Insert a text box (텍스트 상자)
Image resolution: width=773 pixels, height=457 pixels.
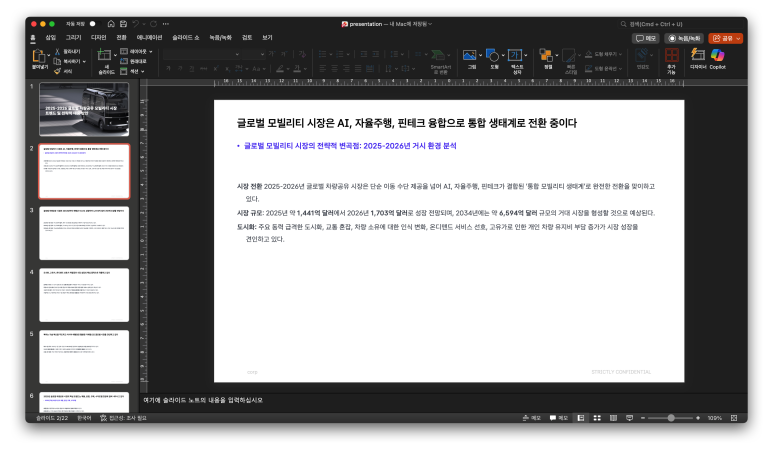516,56
